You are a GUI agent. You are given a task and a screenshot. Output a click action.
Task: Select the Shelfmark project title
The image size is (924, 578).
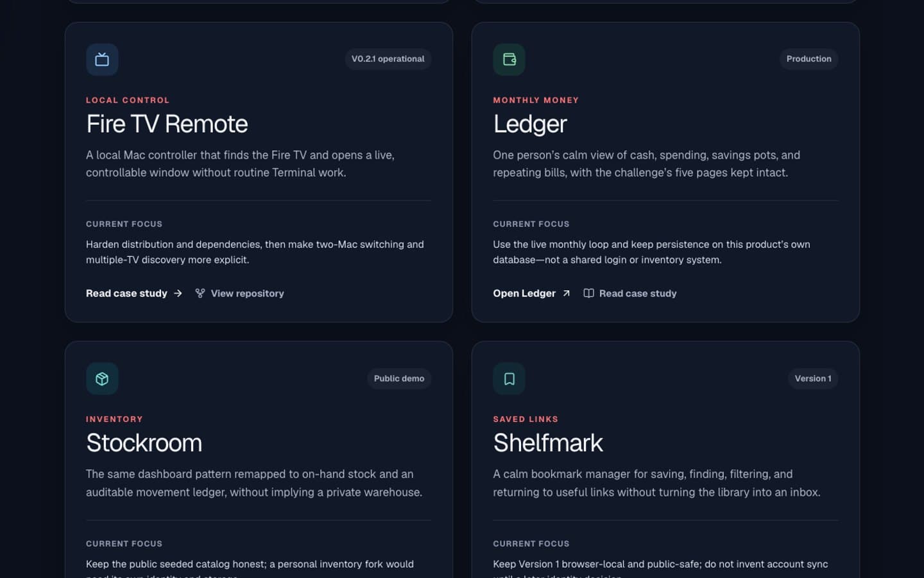click(548, 443)
